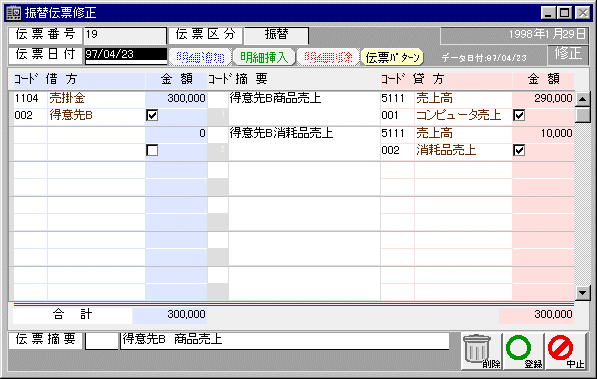The image size is (597, 379).
Task: Click the scrollbar down arrow
Action: coord(583,293)
